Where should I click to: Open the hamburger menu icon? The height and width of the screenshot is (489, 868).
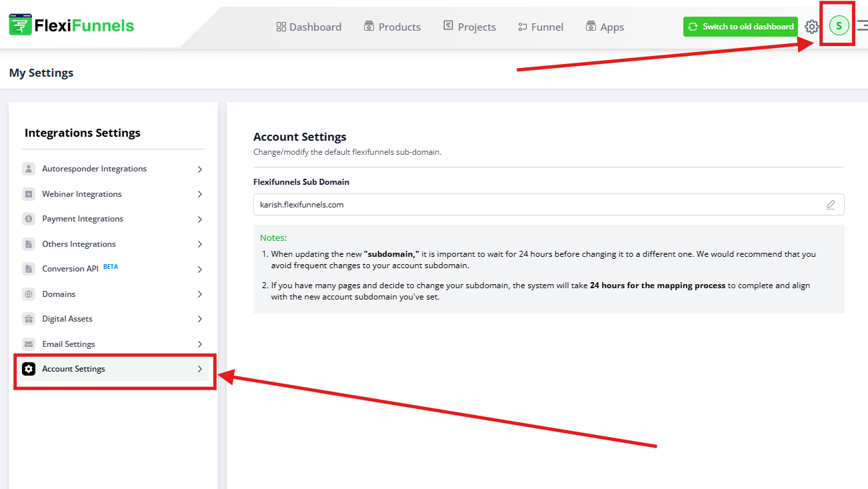tap(862, 26)
